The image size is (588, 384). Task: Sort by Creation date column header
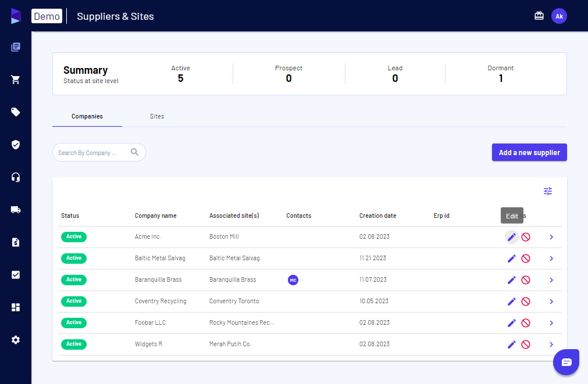click(x=377, y=216)
